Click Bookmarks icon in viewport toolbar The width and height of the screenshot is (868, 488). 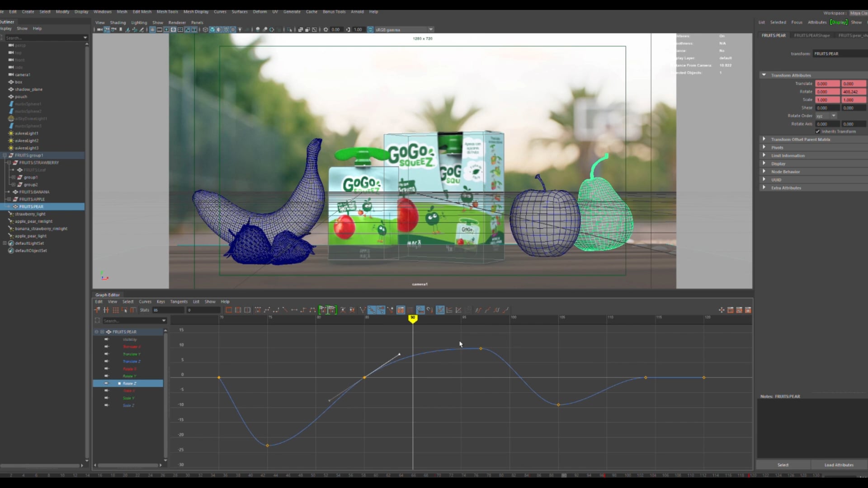(121, 29)
